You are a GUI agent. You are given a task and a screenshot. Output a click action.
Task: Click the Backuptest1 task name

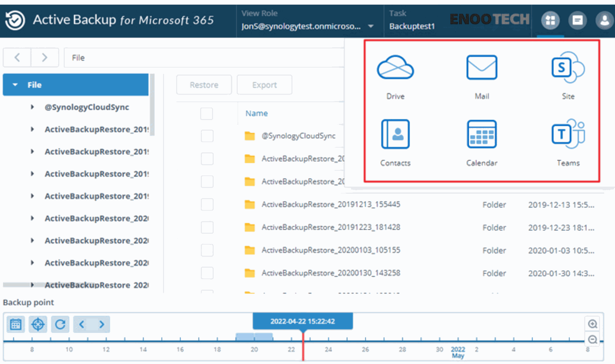coord(412,26)
